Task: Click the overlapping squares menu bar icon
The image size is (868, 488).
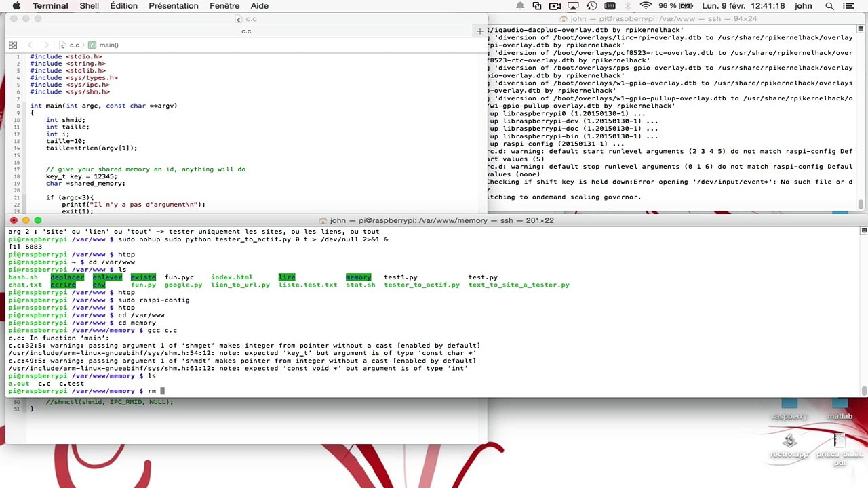Action: pos(537,6)
